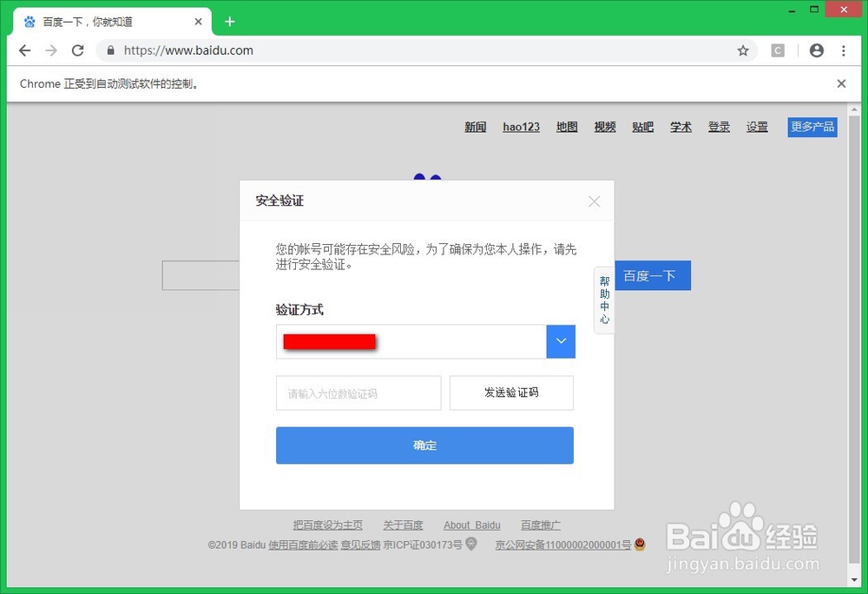Open a new browser tab
The width and height of the screenshot is (868, 594).
(230, 22)
